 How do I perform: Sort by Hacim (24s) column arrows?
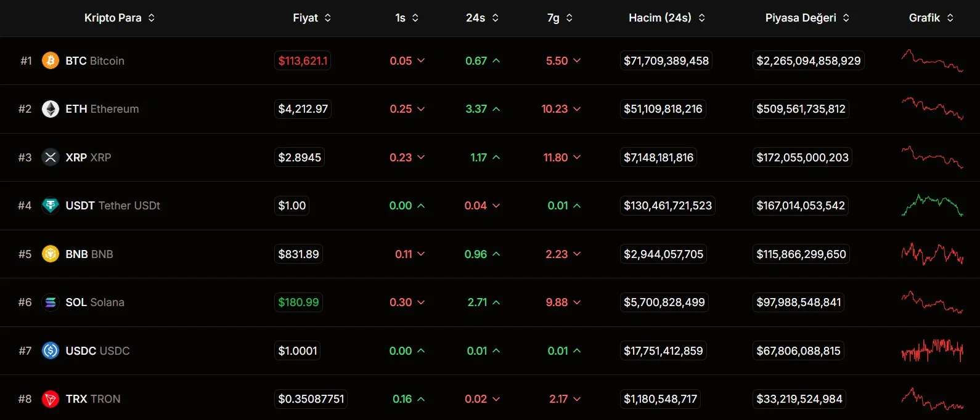click(701, 18)
